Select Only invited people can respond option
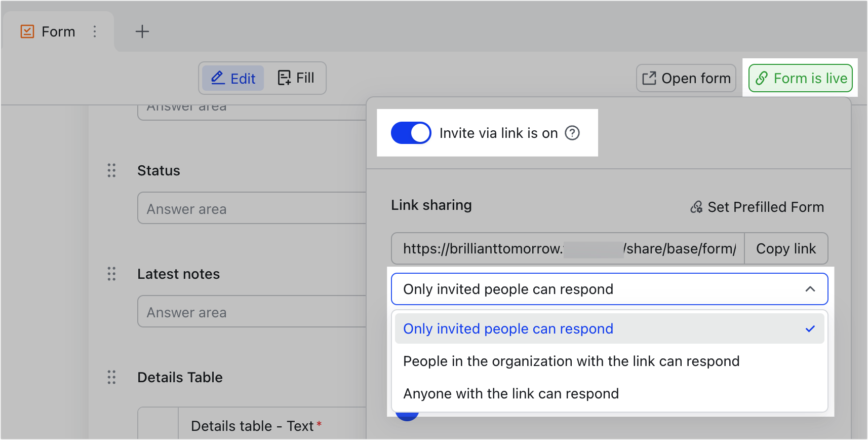Image resolution: width=868 pixels, height=440 pixels. click(x=610, y=328)
